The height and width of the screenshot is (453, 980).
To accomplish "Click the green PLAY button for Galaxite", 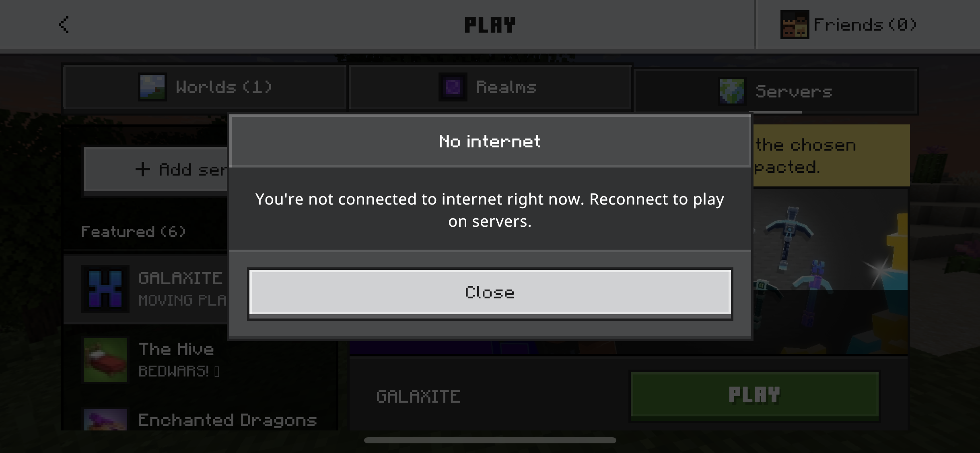I will 754,395.
